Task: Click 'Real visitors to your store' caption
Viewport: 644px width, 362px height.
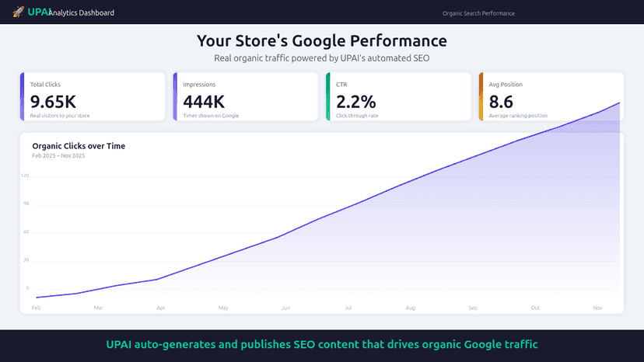Action: coord(60,116)
